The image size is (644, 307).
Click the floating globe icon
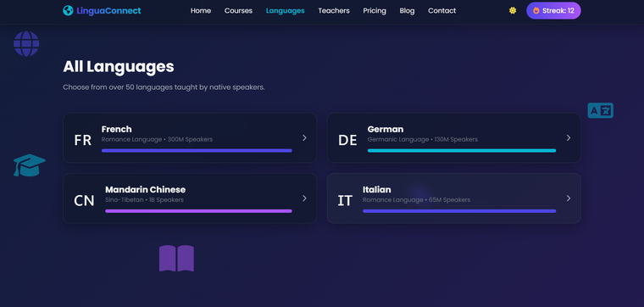[x=26, y=43]
